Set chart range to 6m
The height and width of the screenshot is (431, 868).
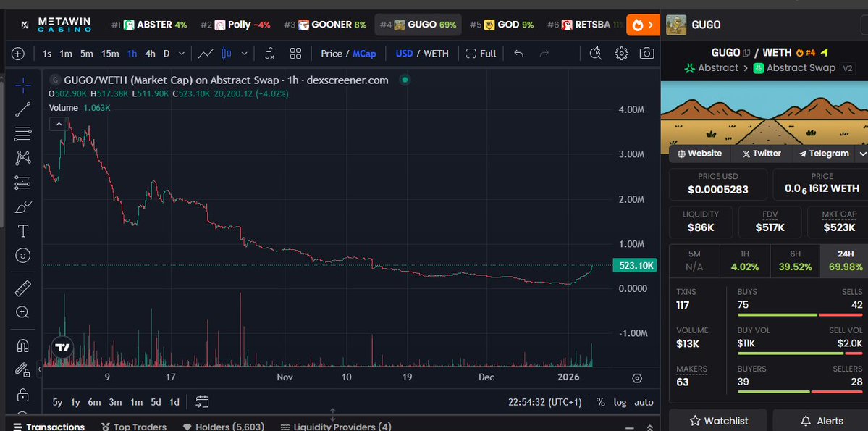coord(94,402)
